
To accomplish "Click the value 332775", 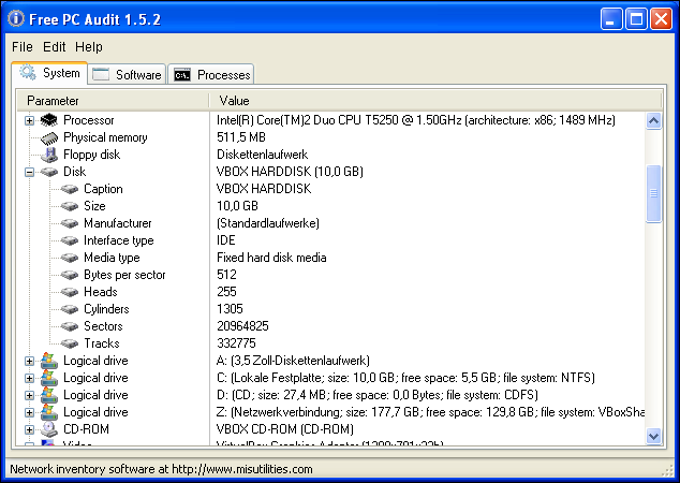I will [x=236, y=343].
